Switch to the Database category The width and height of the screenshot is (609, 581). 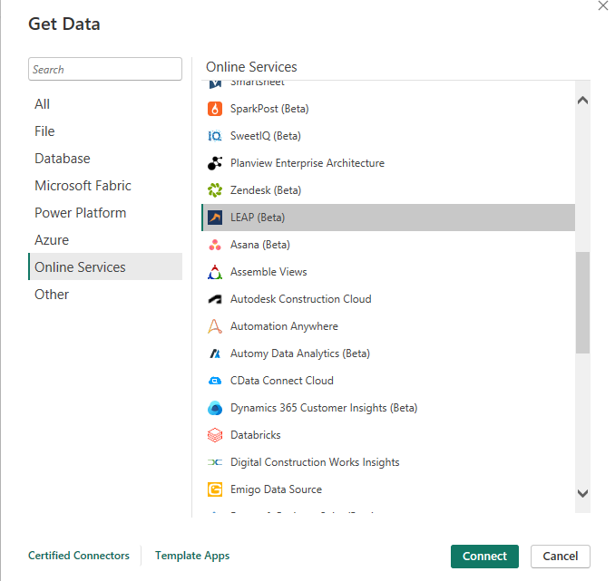pos(62,159)
